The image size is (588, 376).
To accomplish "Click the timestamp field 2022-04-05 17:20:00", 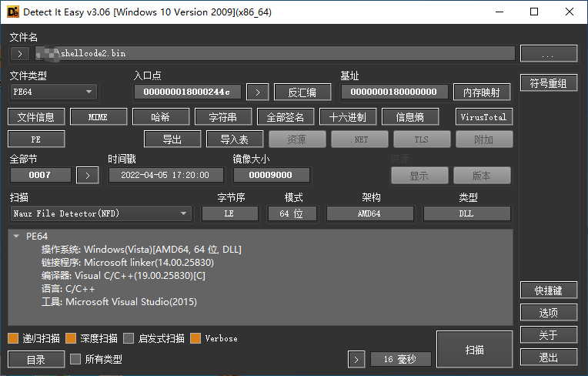I will 165,175.
